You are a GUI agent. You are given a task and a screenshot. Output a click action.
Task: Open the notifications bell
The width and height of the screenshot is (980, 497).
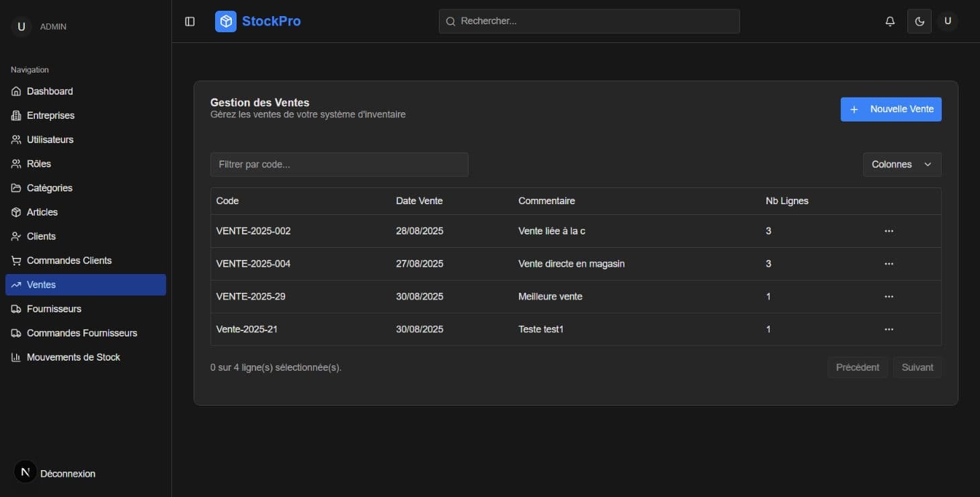tap(890, 21)
